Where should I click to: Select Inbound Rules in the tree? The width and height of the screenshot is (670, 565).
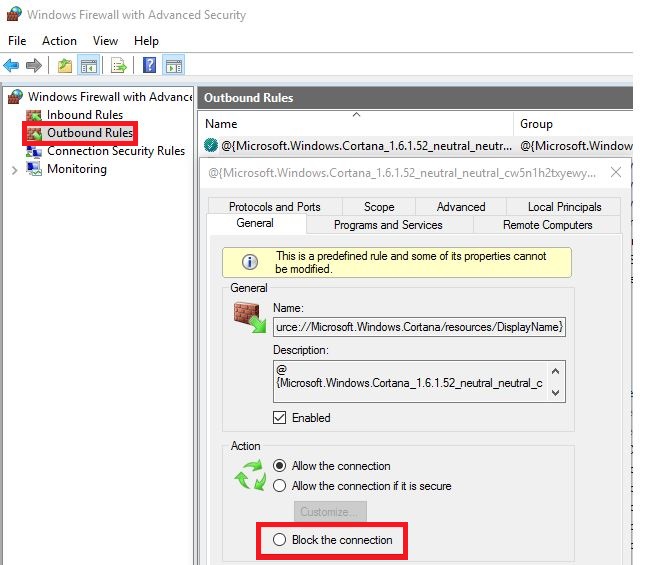point(85,115)
